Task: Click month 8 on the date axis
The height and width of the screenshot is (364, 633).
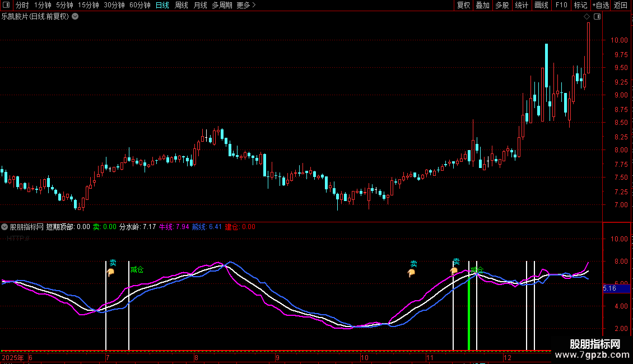Action: 196,357
